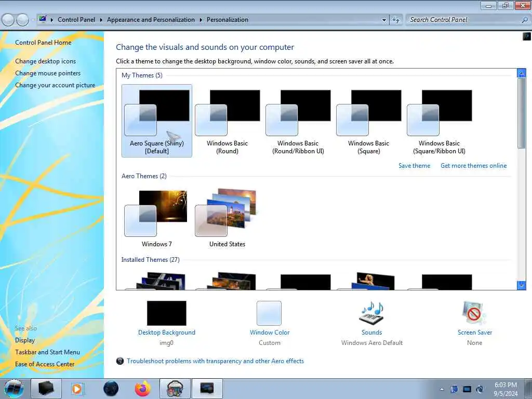Click the Screen Saver link text
Image resolution: width=532 pixels, height=399 pixels.
tap(475, 332)
